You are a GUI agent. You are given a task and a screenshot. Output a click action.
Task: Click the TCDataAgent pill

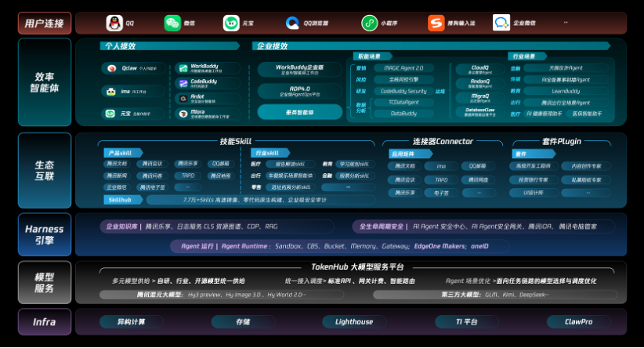click(x=403, y=103)
